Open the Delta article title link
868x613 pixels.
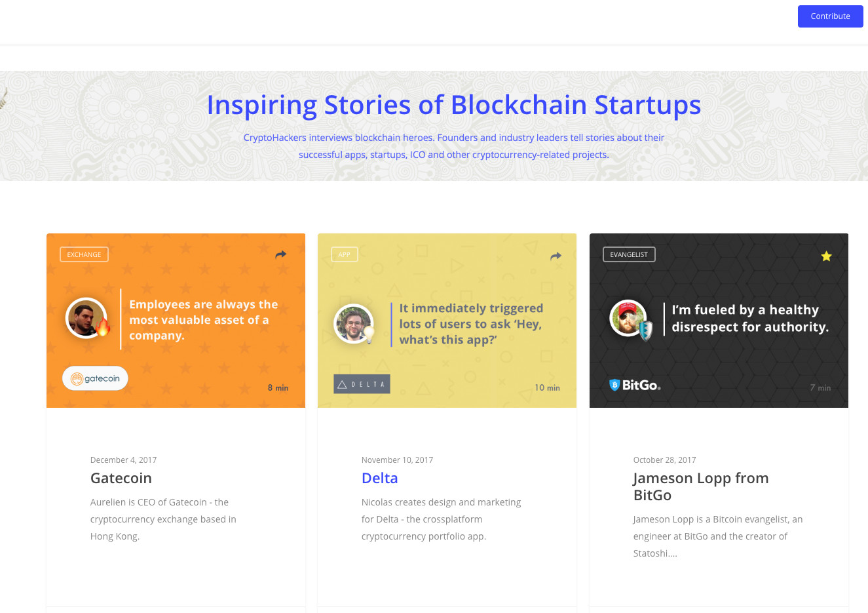pyautogui.click(x=380, y=478)
